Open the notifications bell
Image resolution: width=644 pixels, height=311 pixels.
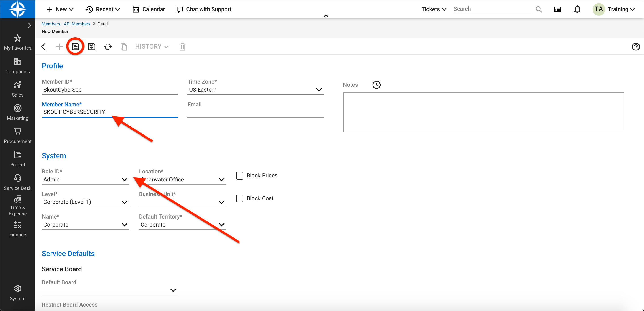point(577,9)
